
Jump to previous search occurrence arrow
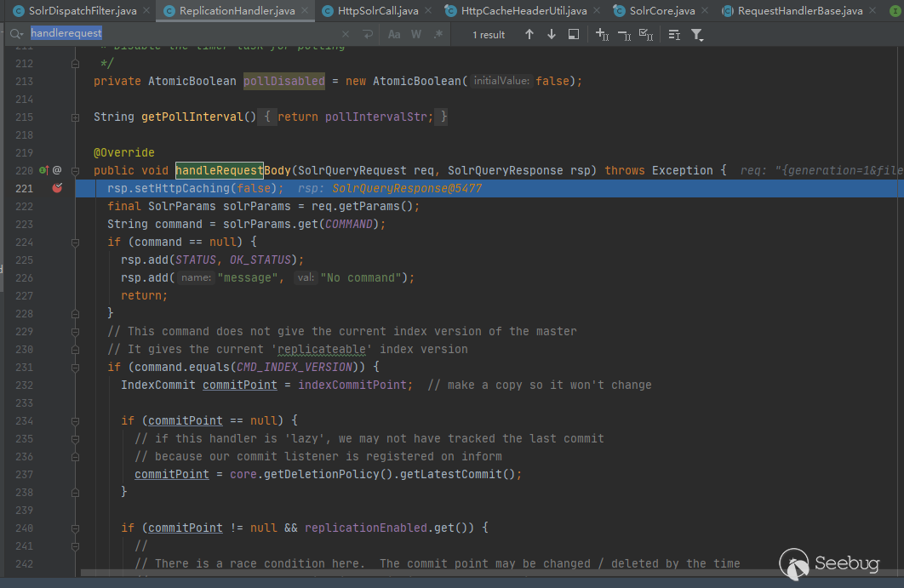(x=529, y=35)
